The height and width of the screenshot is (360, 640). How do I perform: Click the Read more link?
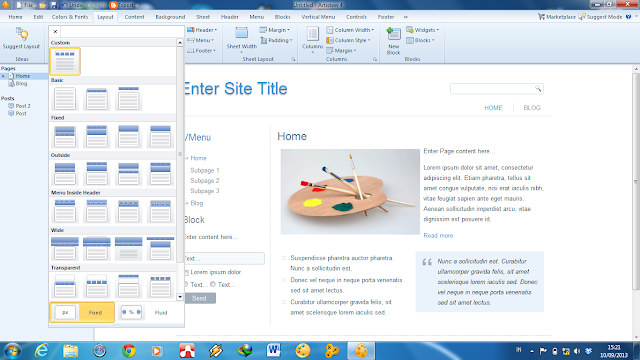[438, 236]
